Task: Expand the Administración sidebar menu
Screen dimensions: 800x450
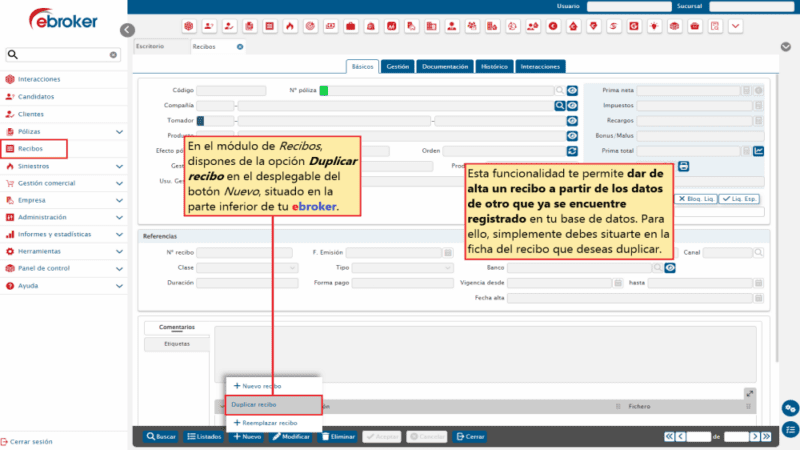Action: tap(119, 217)
